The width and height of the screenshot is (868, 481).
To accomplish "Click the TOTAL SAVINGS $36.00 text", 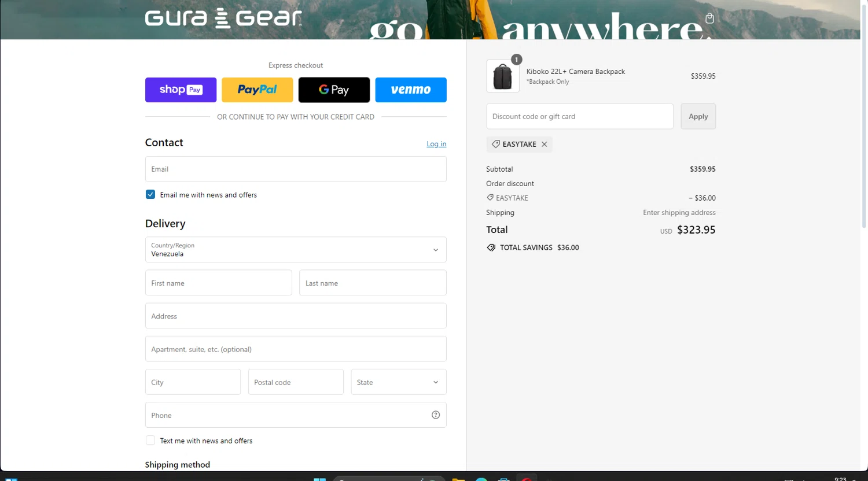I will pyautogui.click(x=539, y=247).
